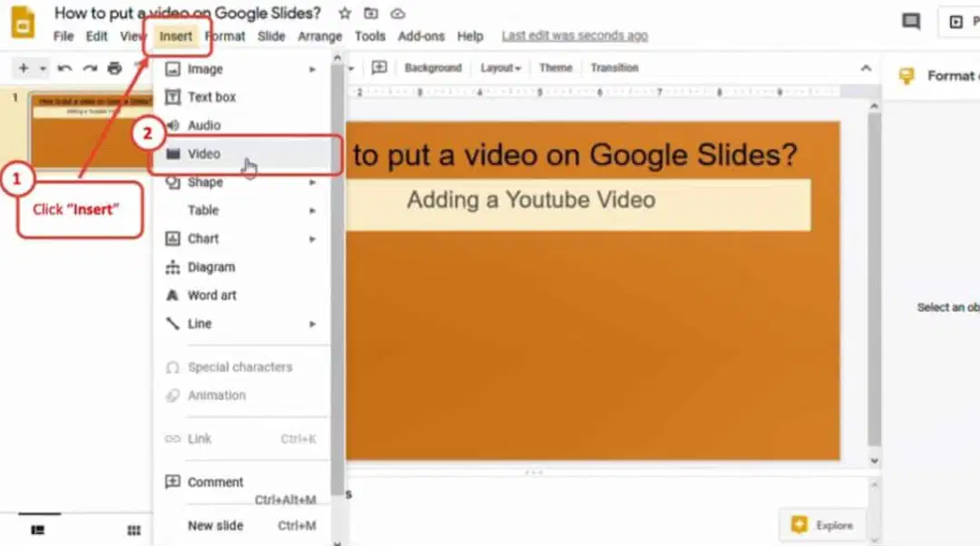The height and width of the screenshot is (546, 980).
Task: Click the undo arrow icon
Action: point(65,68)
